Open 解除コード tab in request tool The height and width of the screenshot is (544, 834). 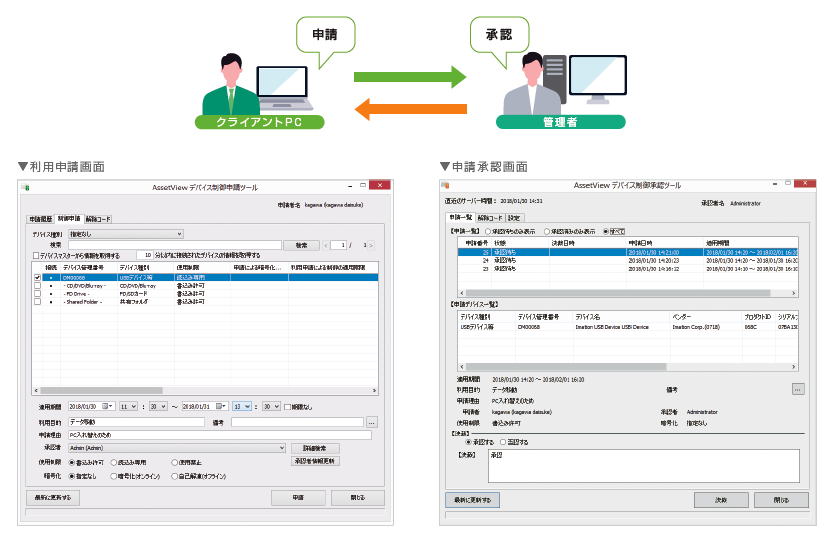(x=98, y=219)
